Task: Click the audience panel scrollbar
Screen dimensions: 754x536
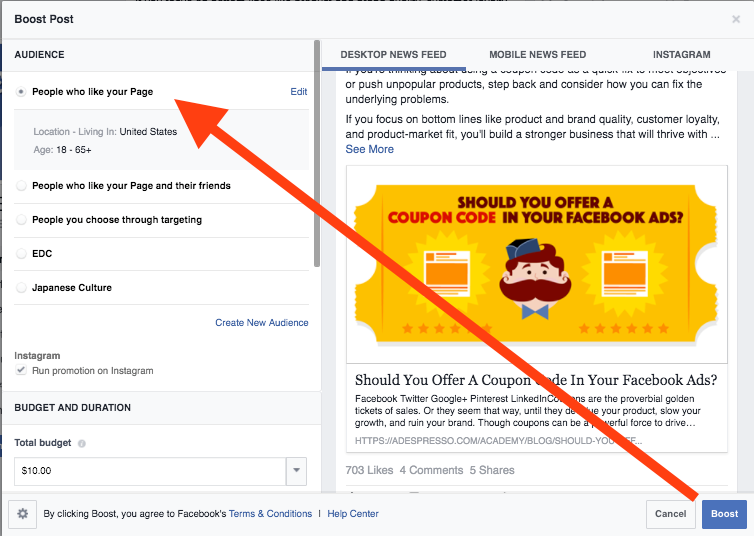Action: (316, 154)
